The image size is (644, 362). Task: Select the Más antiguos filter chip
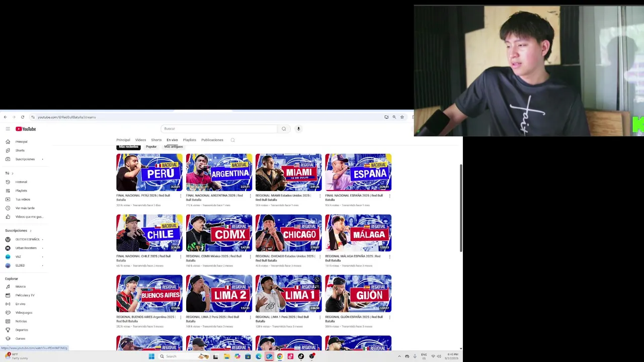[174, 147]
